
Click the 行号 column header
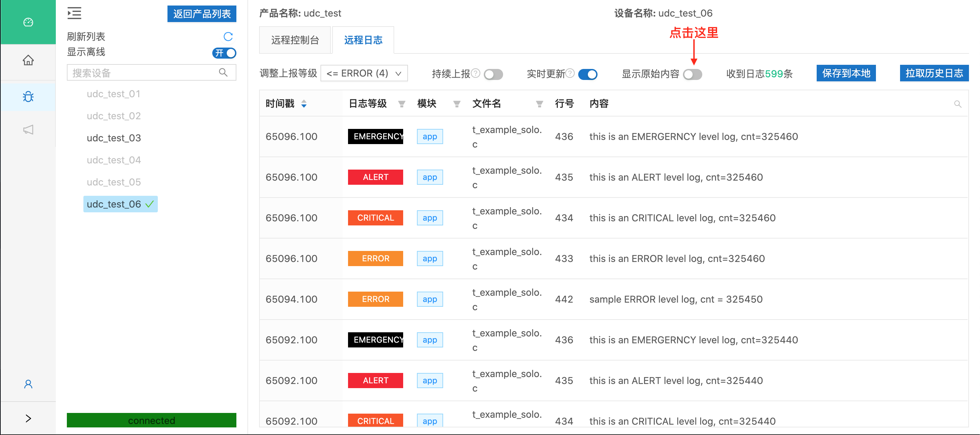click(x=564, y=103)
